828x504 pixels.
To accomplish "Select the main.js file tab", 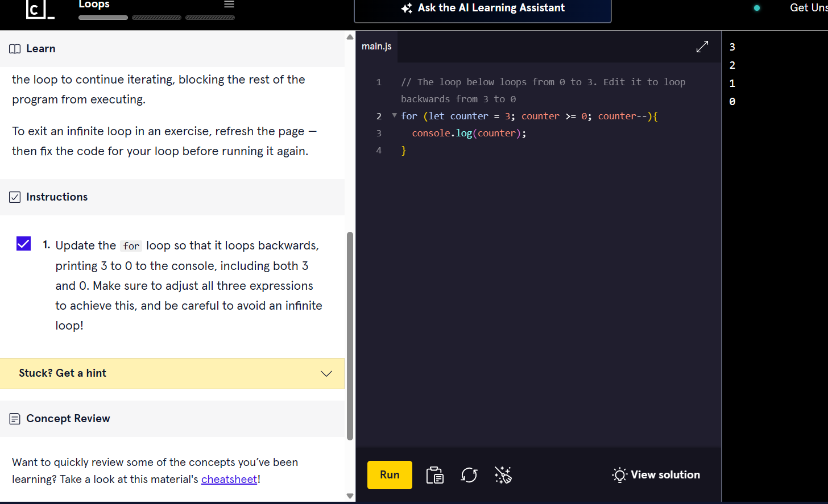I will 376,47.
